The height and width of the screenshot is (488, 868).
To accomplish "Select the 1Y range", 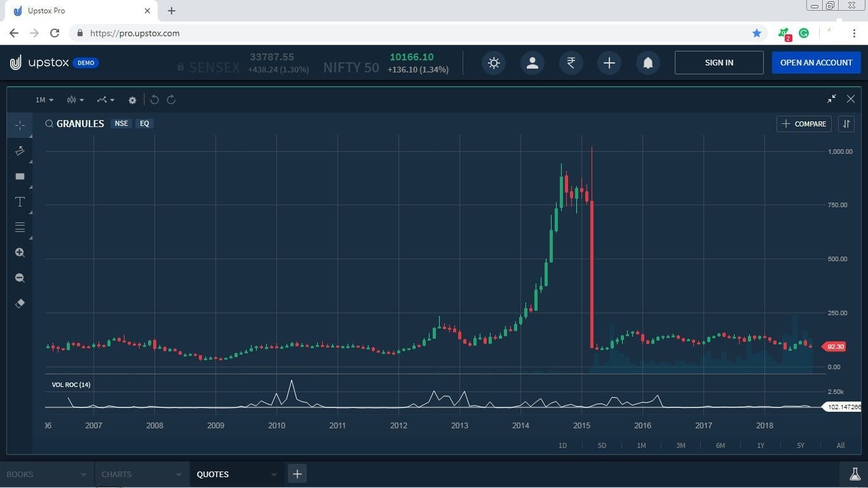I will click(x=761, y=445).
